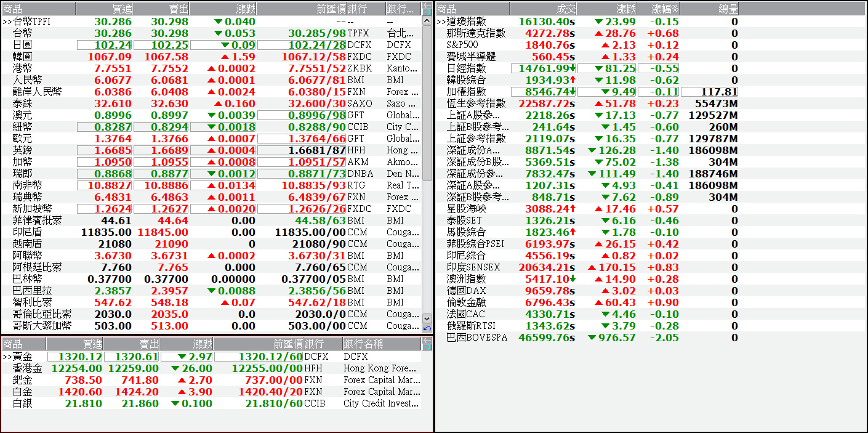Select the 那斯達克指數 row
868x433 pixels.
coord(587,33)
